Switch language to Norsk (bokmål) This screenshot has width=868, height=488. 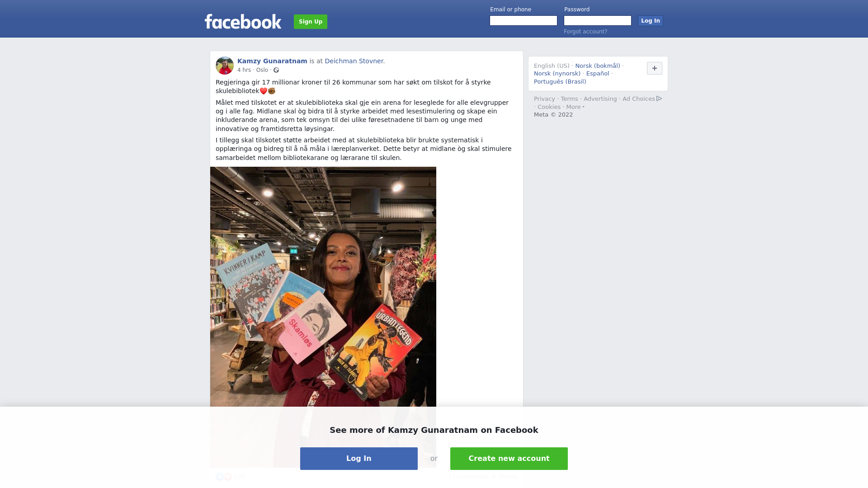[x=598, y=66]
